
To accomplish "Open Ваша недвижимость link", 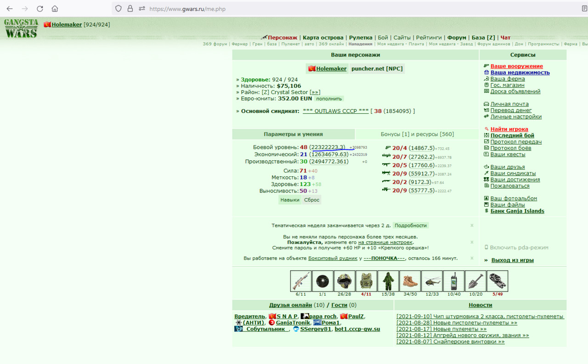I will click(520, 73).
